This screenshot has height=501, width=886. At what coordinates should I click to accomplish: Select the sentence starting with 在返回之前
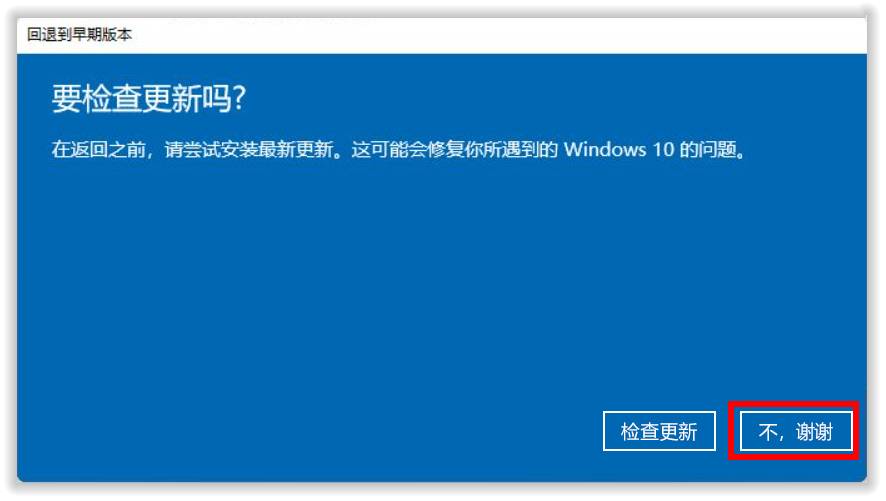click(x=399, y=150)
